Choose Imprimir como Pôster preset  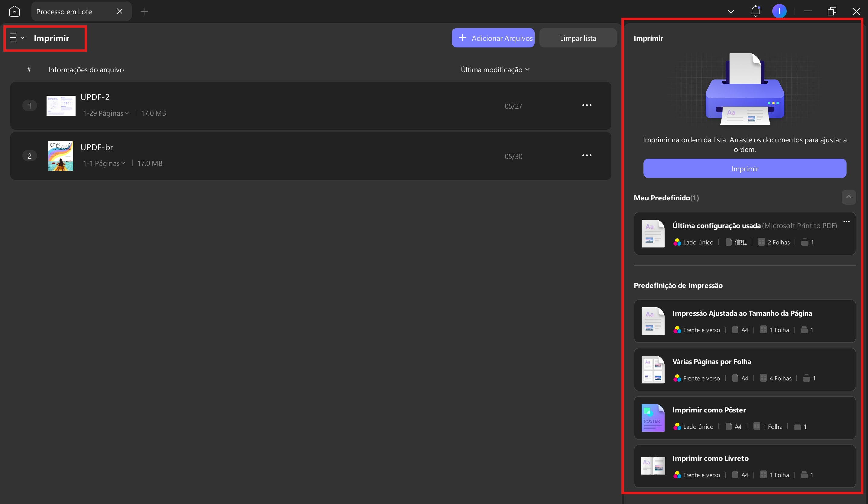745,418
